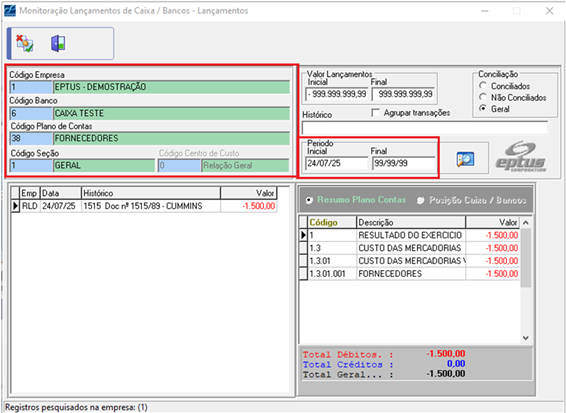Click the Período Inicial date field

coord(336,163)
